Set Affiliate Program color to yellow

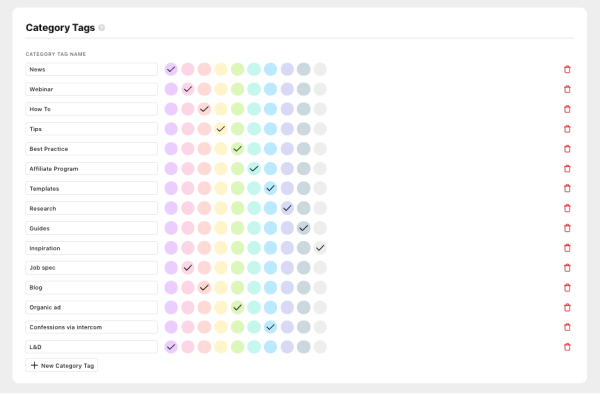coord(221,169)
